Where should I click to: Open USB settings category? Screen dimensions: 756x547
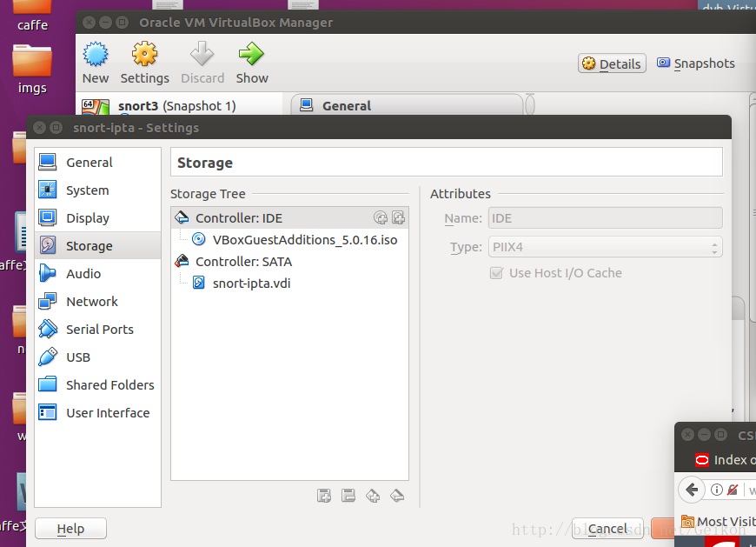98,357
